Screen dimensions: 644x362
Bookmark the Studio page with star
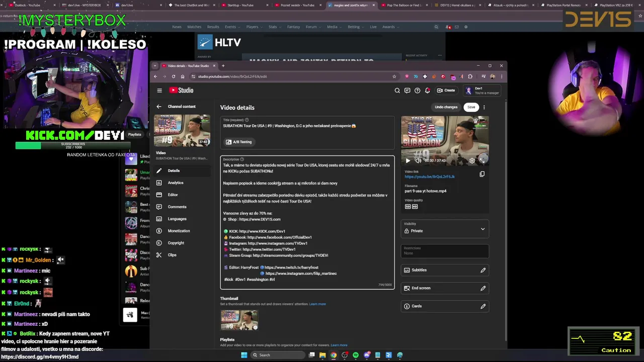click(x=394, y=76)
